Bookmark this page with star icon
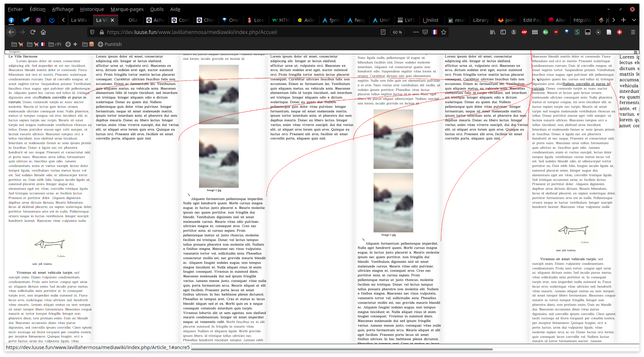This screenshot has height=357, width=644. [x=444, y=32]
